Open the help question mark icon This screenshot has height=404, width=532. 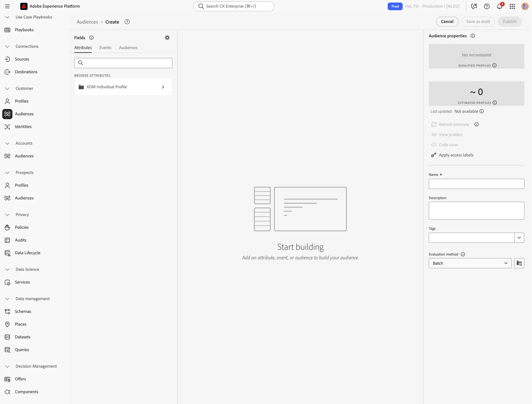click(487, 6)
